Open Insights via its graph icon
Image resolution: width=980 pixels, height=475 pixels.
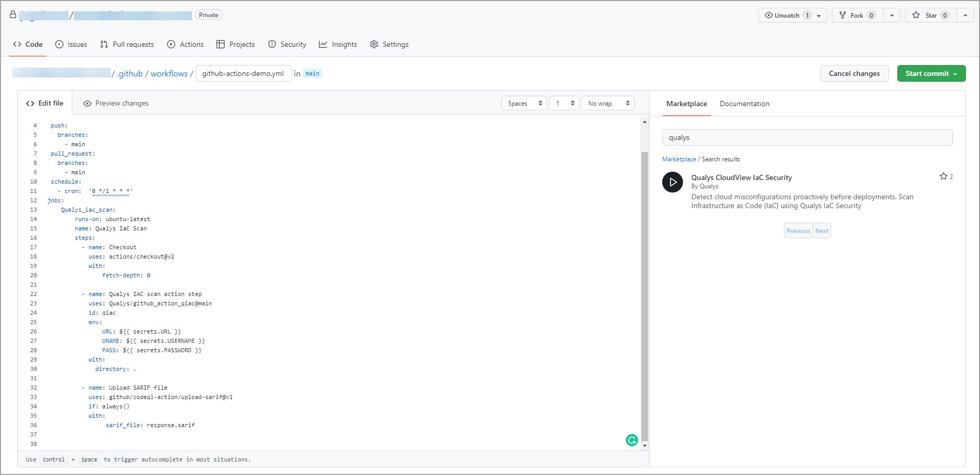click(x=323, y=44)
